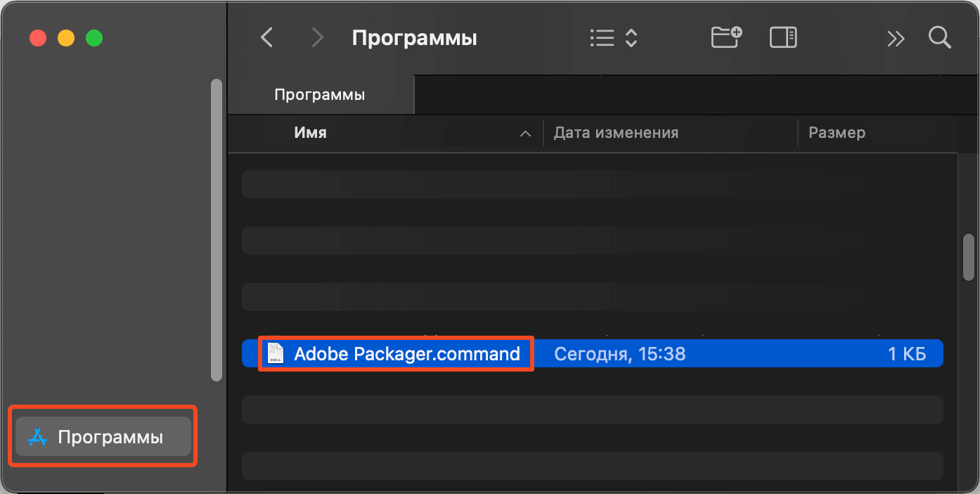Viewport: 980px width, 494px height.
Task: Toggle the preview pane icon
Action: coord(783,37)
